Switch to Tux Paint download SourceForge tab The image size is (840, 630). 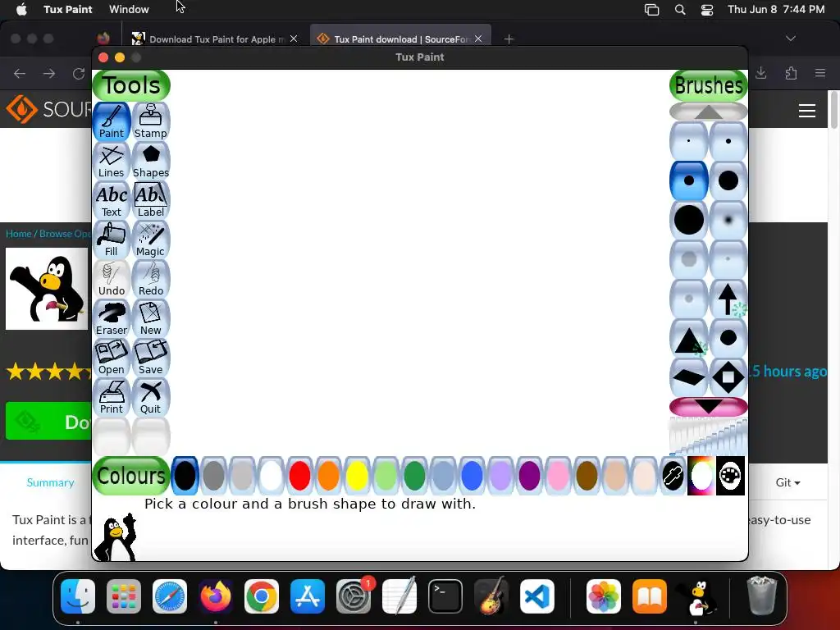[x=400, y=39]
